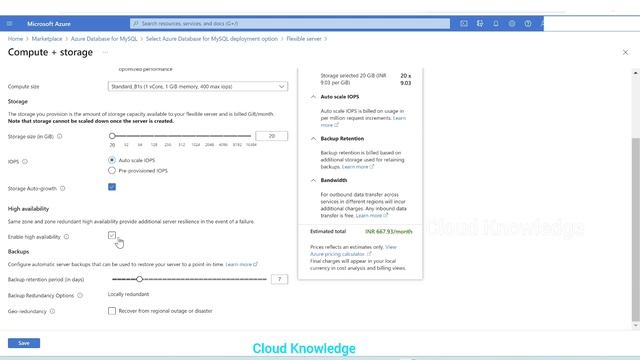Open Learn more link under Backups

coord(241,264)
